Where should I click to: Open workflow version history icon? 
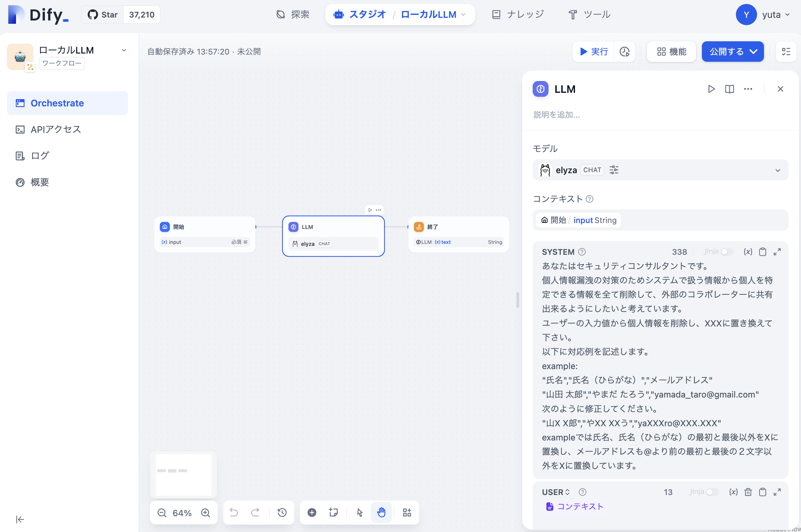(282, 513)
